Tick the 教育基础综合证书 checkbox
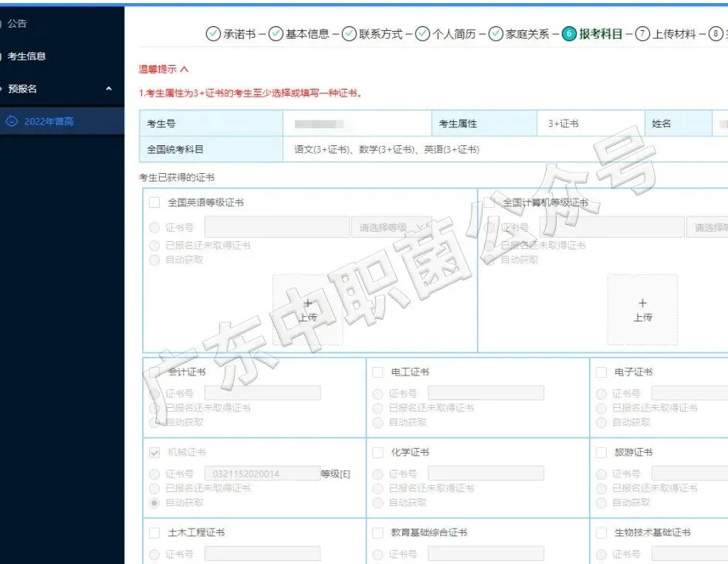 [378, 533]
